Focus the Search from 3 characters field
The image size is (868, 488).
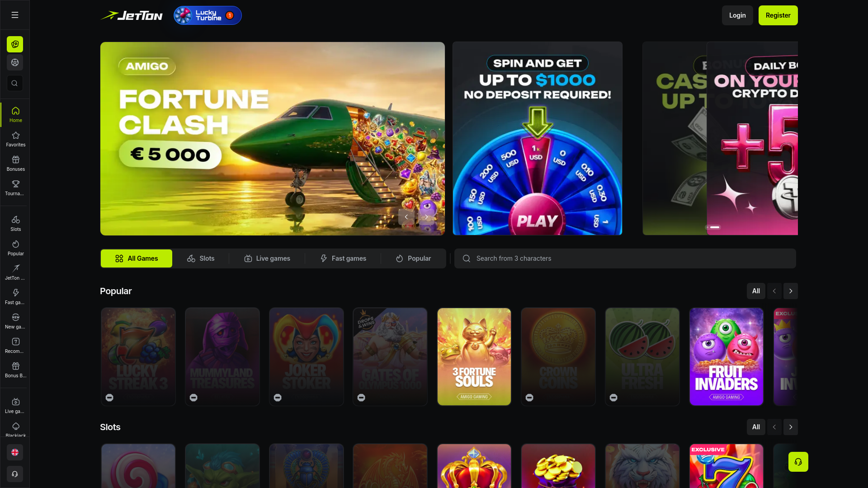pyautogui.click(x=625, y=258)
